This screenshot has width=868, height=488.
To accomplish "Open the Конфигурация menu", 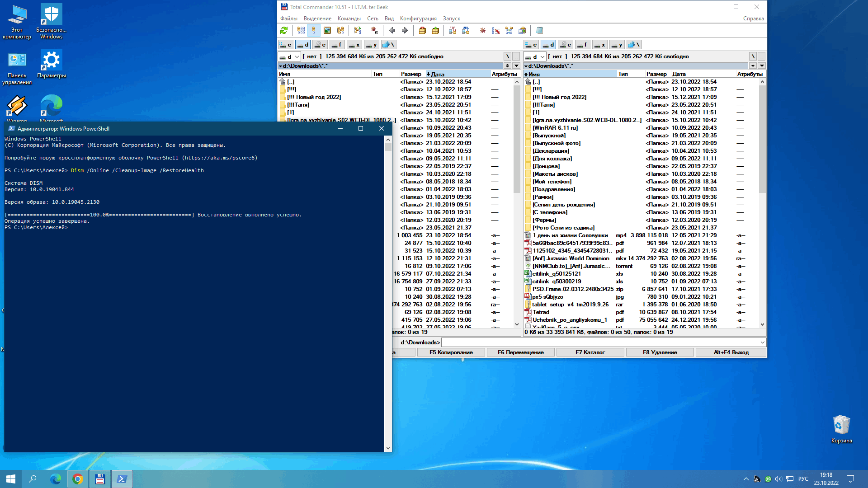I will click(x=418, y=19).
